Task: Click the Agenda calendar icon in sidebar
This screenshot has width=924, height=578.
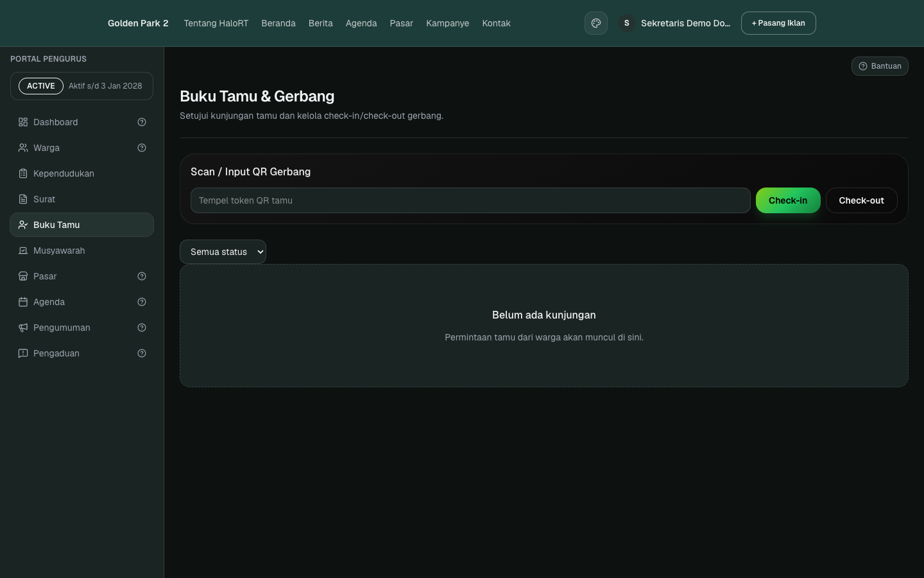Action: pos(23,302)
